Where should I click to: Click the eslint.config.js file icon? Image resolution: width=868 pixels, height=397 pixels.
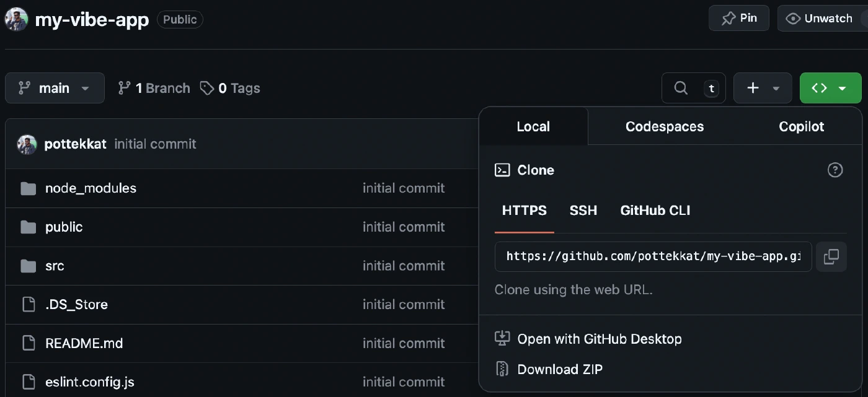click(x=28, y=382)
